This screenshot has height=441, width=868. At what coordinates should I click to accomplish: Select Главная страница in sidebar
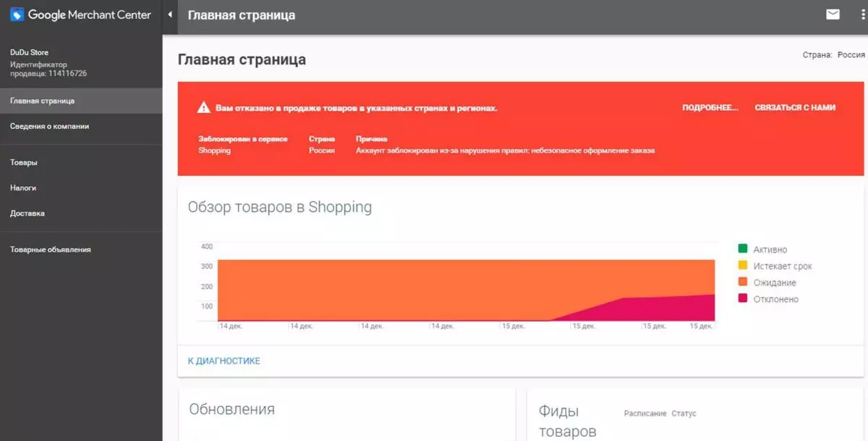81,101
